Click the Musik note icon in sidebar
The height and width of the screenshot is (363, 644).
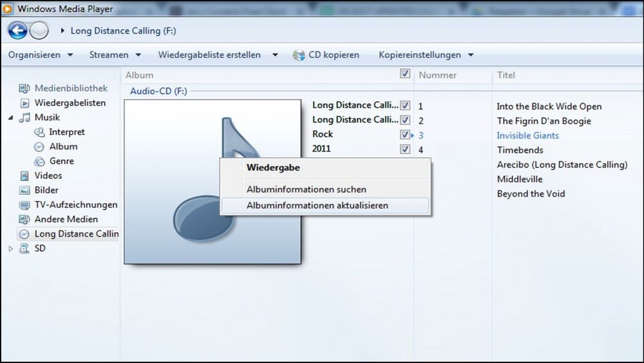(24, 117)
